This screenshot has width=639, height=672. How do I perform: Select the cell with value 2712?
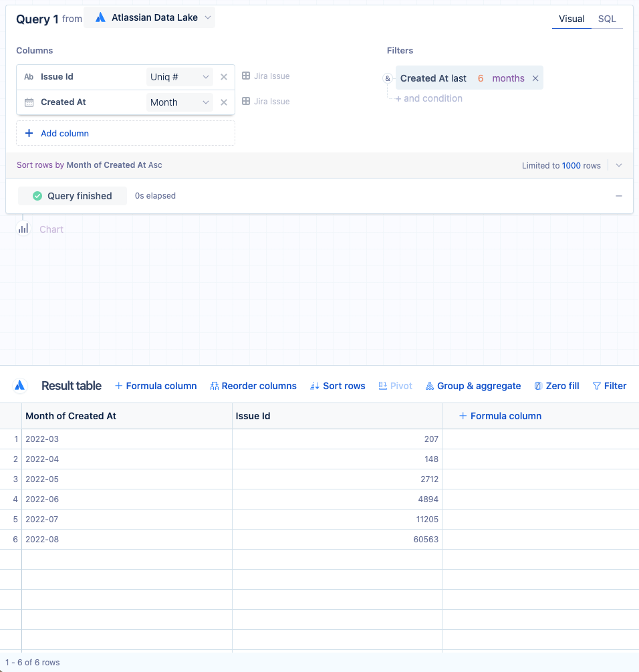tap(337, 479)
